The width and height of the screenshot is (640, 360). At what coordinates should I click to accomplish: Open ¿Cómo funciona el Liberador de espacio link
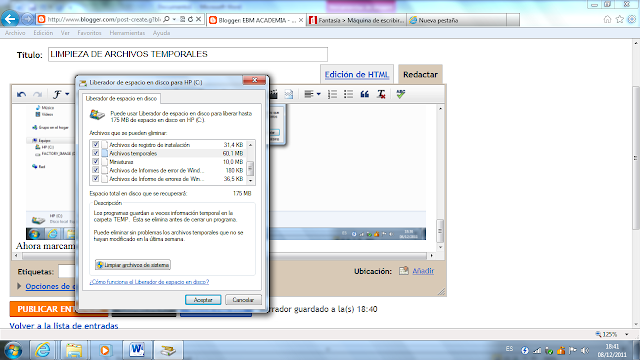[149, 282]
